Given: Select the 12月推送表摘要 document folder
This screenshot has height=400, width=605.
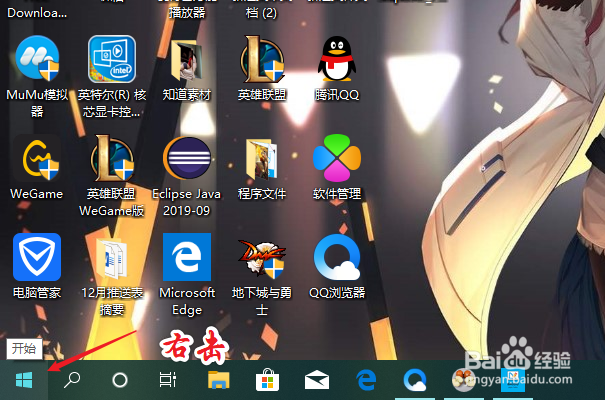Looking at the screenshot, I should [112, 258].
